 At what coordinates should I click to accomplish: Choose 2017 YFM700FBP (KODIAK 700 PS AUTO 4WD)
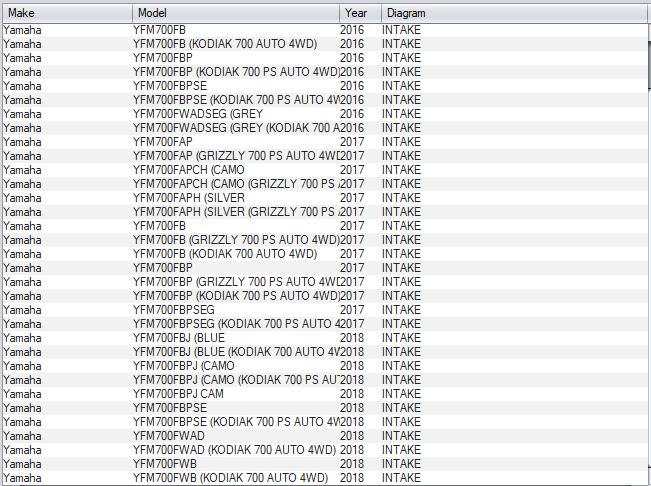click(325, 296)
